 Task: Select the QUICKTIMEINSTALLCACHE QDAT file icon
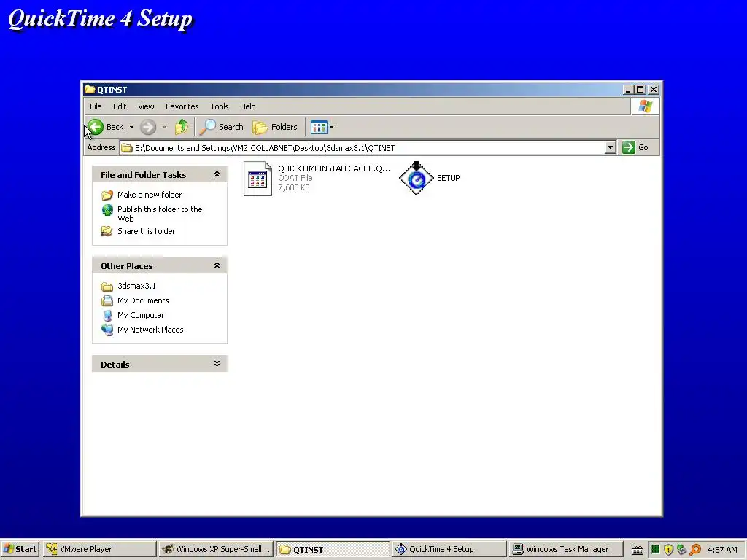point(258,179)
